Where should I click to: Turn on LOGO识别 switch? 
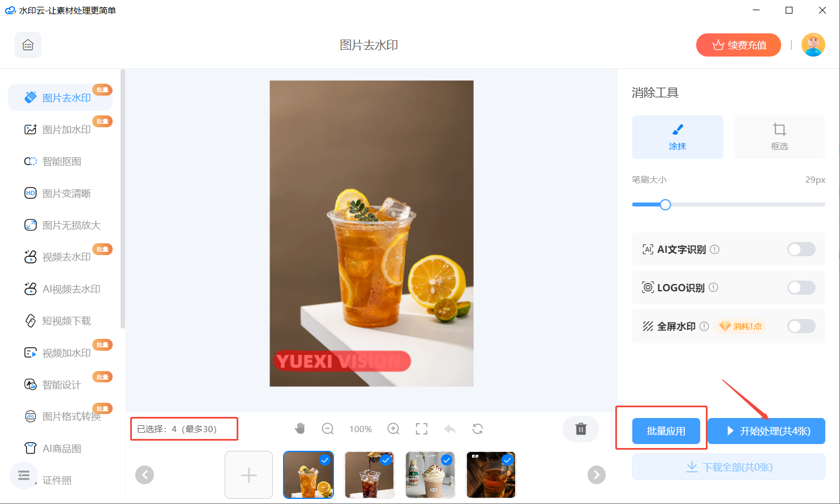[801, 288]
